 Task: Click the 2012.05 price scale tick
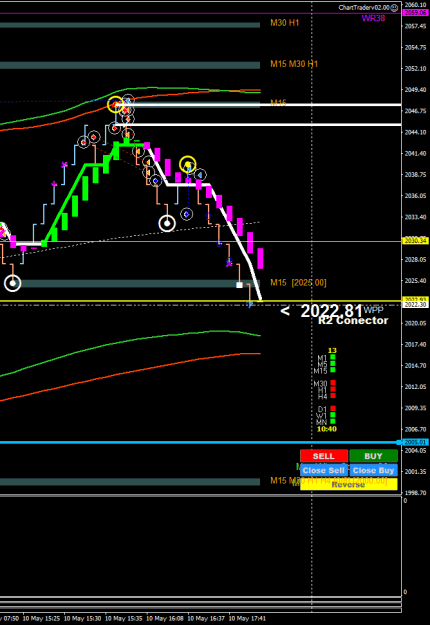(416, 387)
